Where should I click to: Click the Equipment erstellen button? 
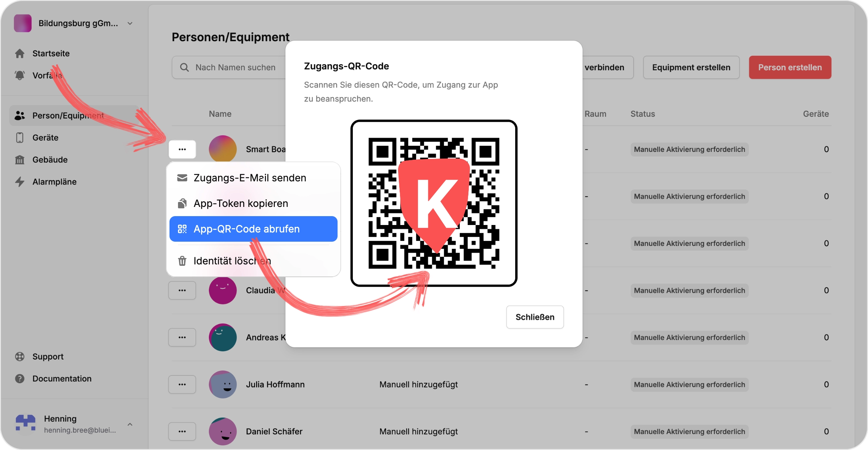pyautogui.click(x=691, y=67)
